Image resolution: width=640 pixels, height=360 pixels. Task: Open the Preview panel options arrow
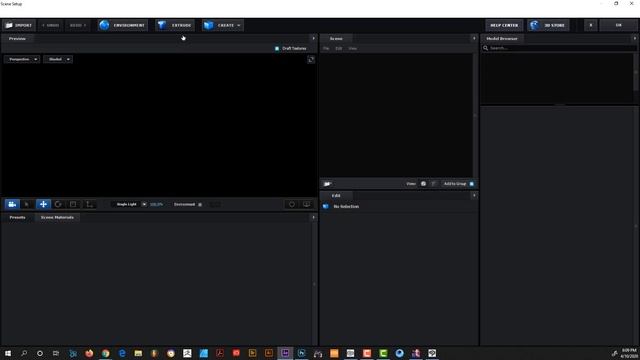(313, 38)
